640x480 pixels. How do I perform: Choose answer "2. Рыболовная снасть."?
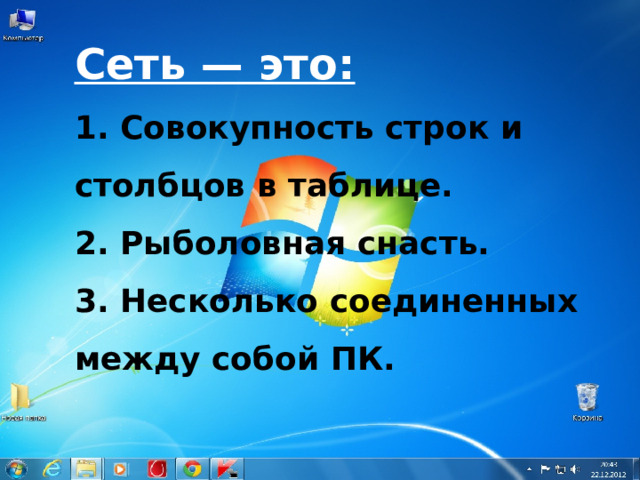coord(282,244)
